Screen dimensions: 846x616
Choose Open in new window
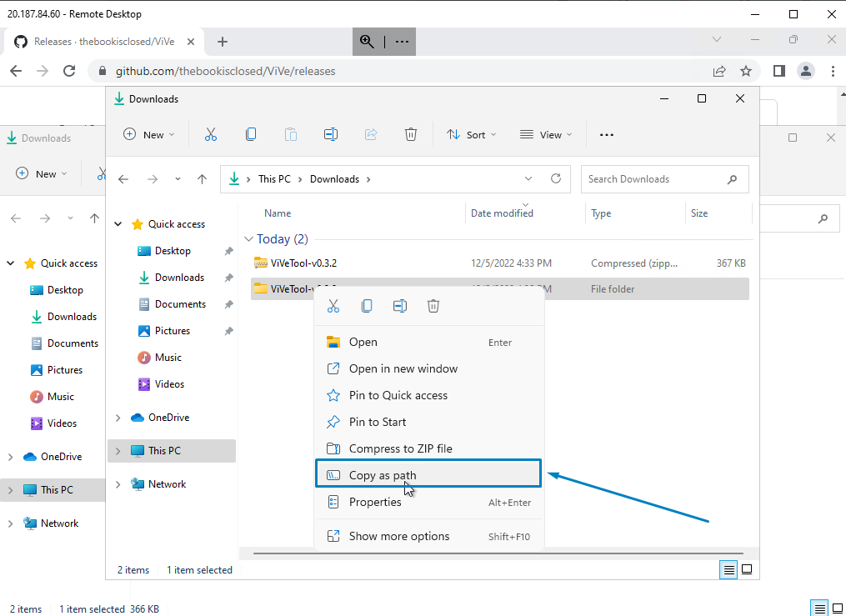pos(429,368)
